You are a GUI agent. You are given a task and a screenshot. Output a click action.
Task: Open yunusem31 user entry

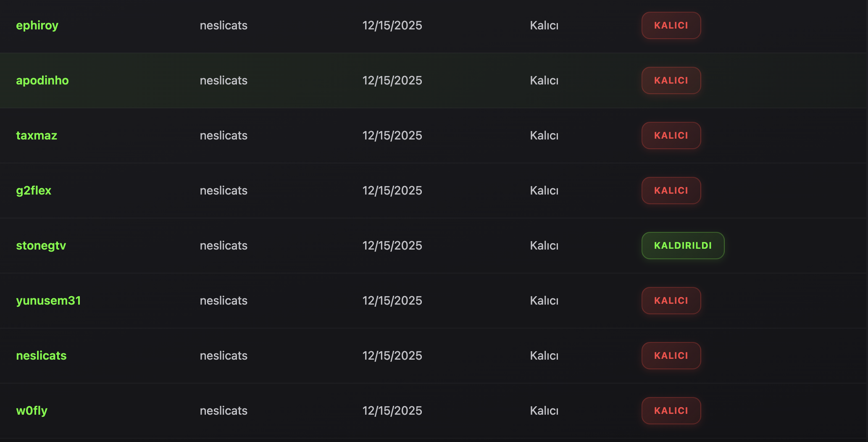click(x=48, y=301)
